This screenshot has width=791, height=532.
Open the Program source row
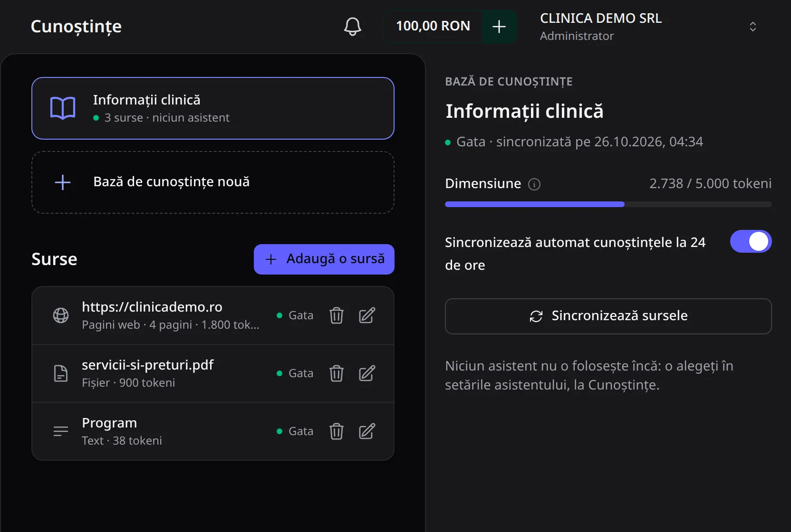click(213, 431)
